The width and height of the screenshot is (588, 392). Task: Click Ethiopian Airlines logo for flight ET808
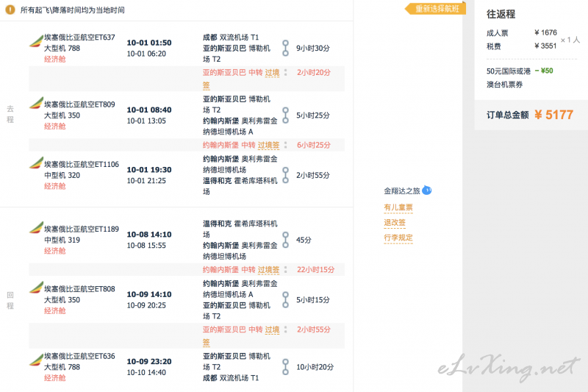(x=35, y=288)
